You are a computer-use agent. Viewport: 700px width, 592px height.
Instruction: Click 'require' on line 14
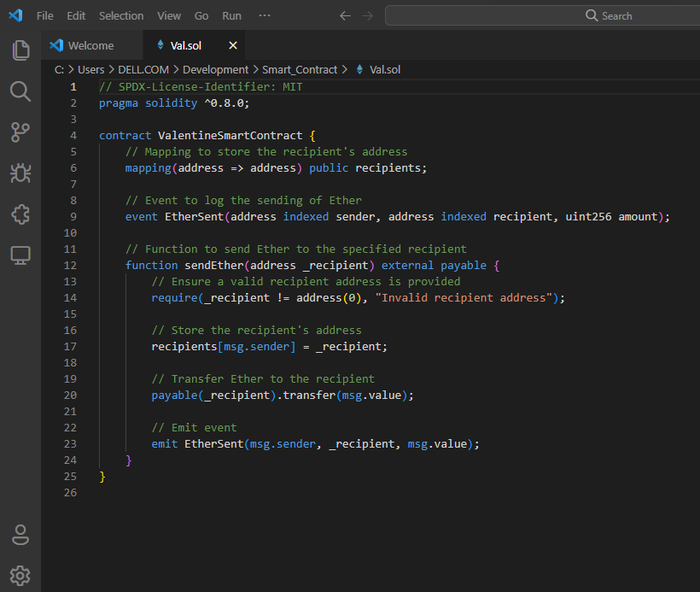pyautogui.click(x=174, y=298)
